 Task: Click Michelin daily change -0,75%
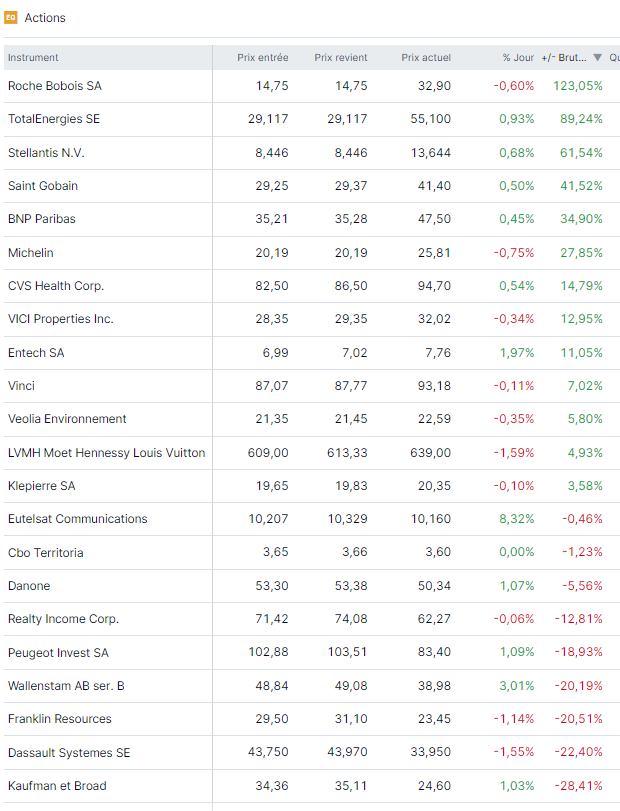click(513, 253)
